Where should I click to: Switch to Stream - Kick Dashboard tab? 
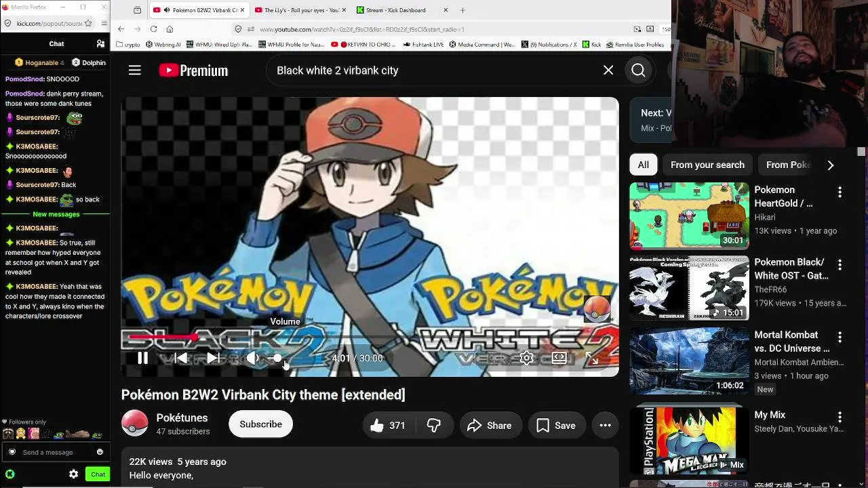(401, 10)
